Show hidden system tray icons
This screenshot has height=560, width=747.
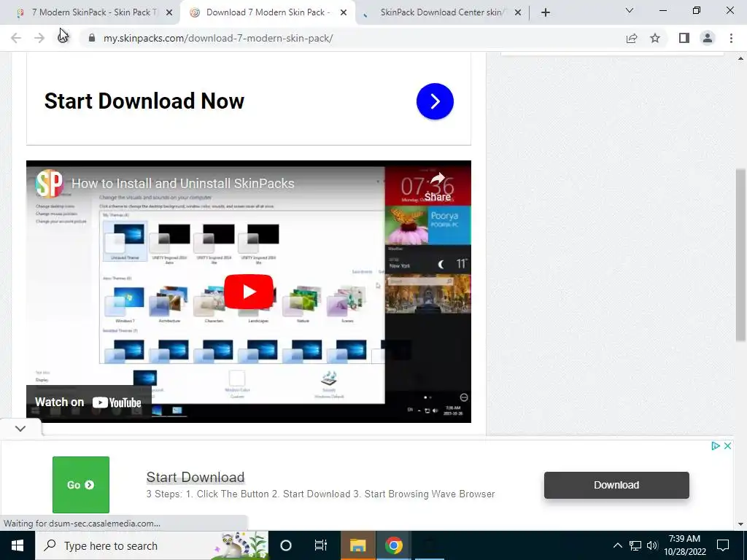(617, 545)
